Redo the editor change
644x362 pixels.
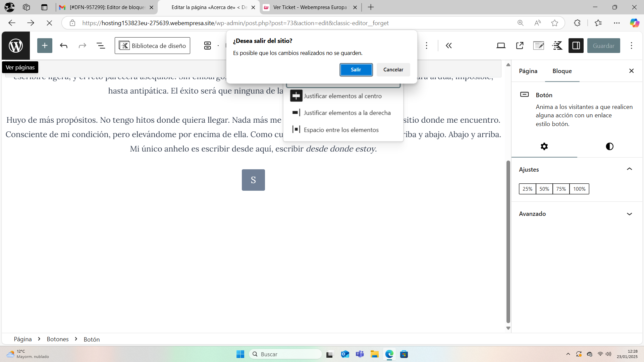82,46
